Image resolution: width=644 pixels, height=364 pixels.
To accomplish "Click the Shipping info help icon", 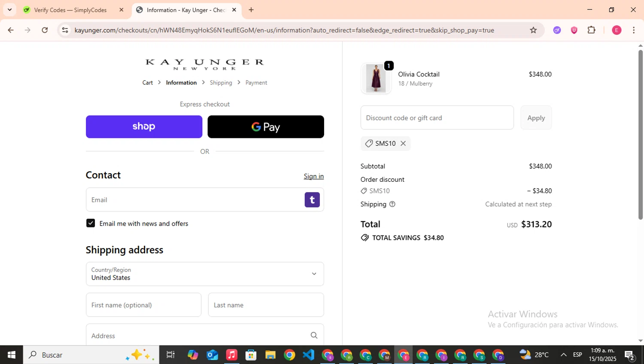I will [392, 204].
